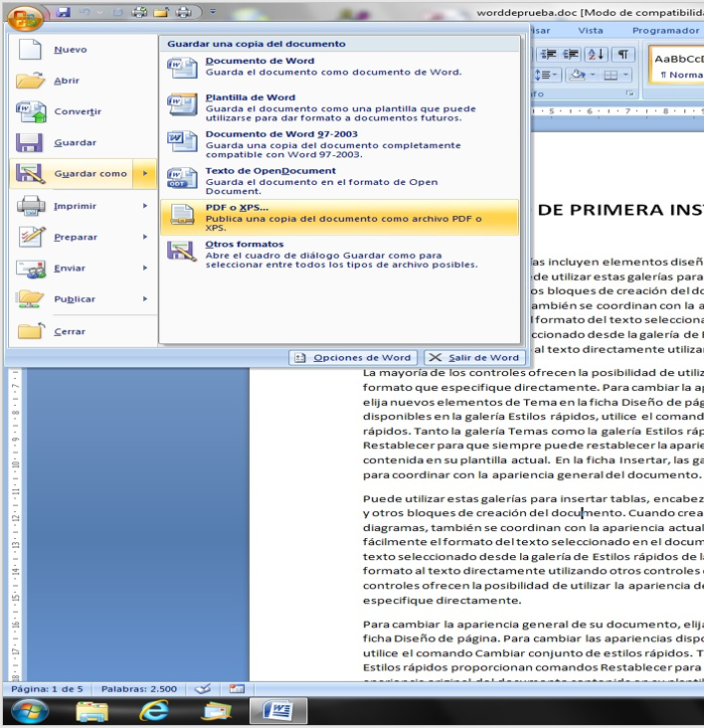704x728 pixels.
Task: Open the Windows Start button
Action: coord(30,711)
